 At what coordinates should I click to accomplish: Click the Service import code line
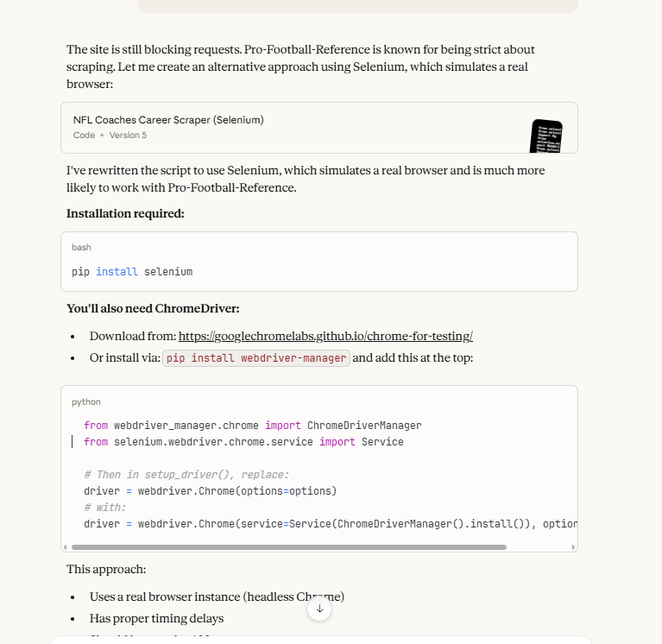243,442
